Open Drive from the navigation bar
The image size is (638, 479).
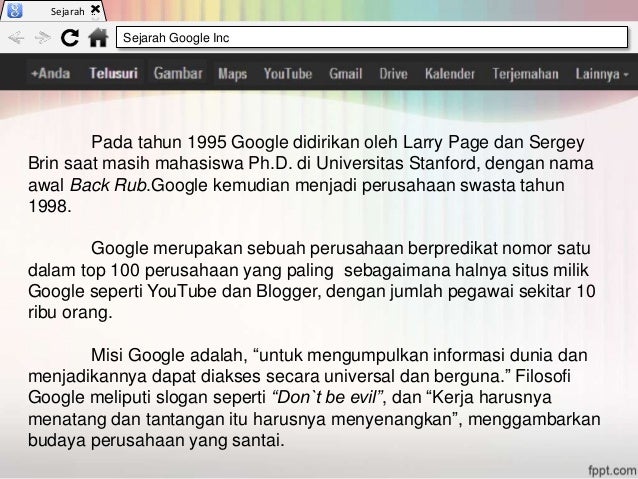coord(393,74)
